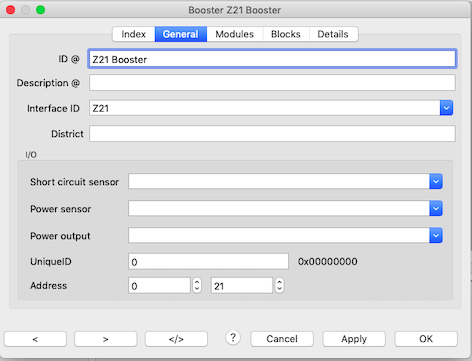Open the Interface ID dropdown arrow
This screenshot has width=472, height=361.
pos(446,108)
